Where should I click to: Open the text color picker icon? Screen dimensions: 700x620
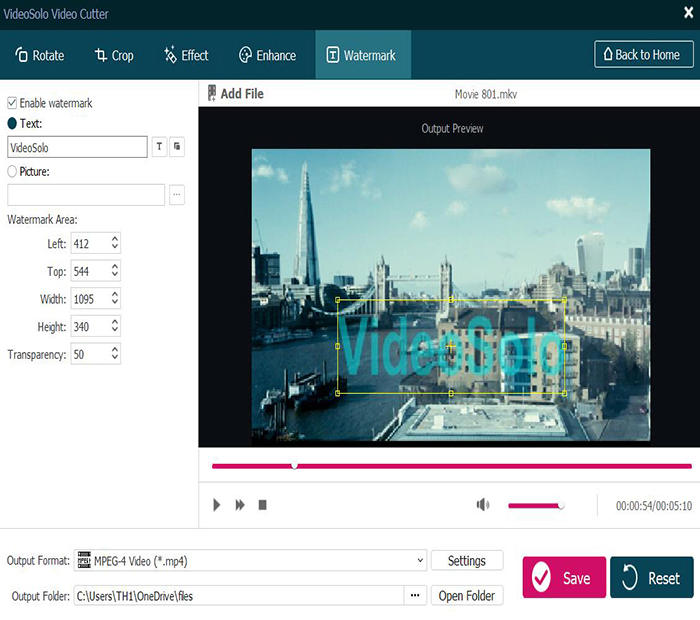(x=177, y=146)
